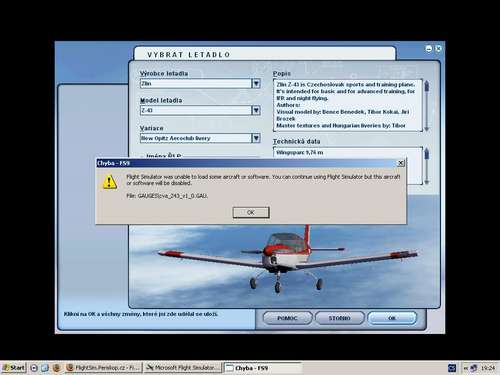Click the STORNO cancel button

(x=340, y=318)
